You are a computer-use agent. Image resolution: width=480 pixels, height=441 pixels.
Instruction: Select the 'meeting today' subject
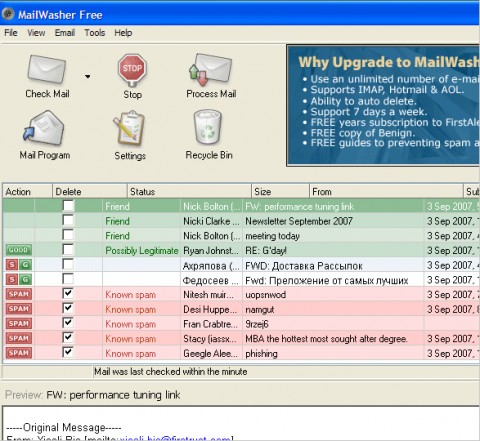point(272,236)
